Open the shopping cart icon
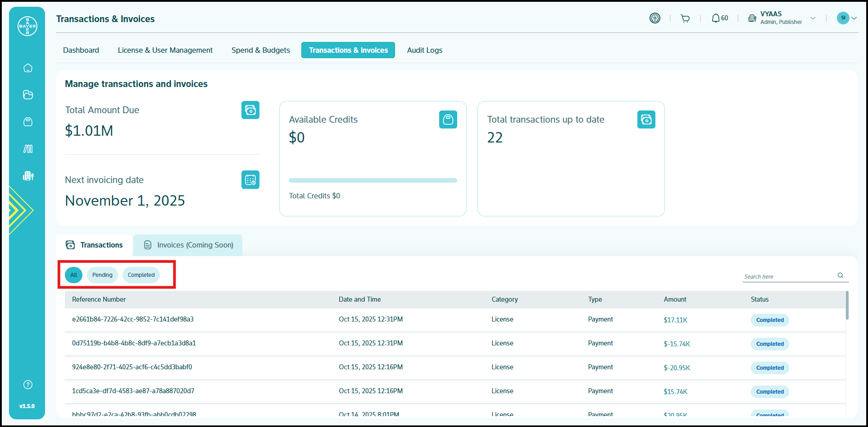The width and height of the screenshot is (868, 427). pos(685,18)
